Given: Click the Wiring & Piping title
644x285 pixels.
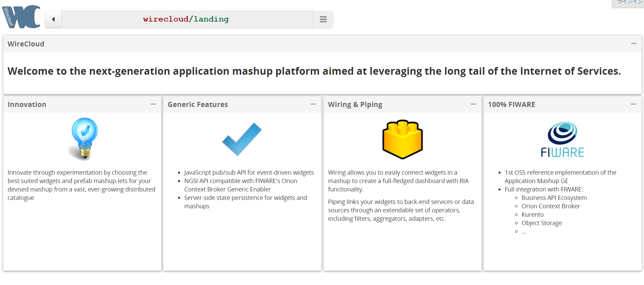Looking at the screenshot, I should click(x=355, y=105).
